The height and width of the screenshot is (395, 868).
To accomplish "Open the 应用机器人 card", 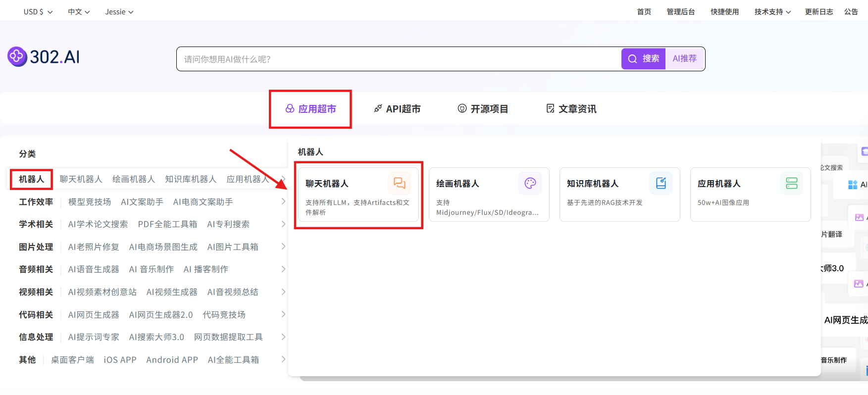I will click(751, 195).
